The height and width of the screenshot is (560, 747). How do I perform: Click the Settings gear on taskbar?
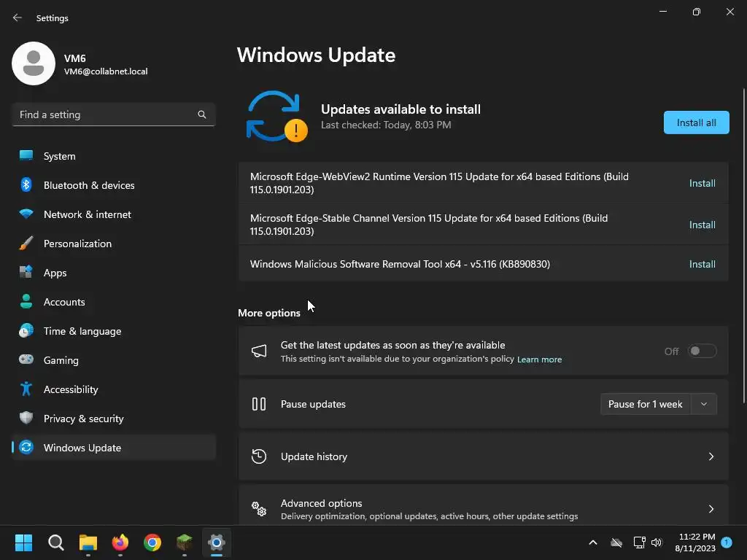pyautogui.click(x=216, y=542)
